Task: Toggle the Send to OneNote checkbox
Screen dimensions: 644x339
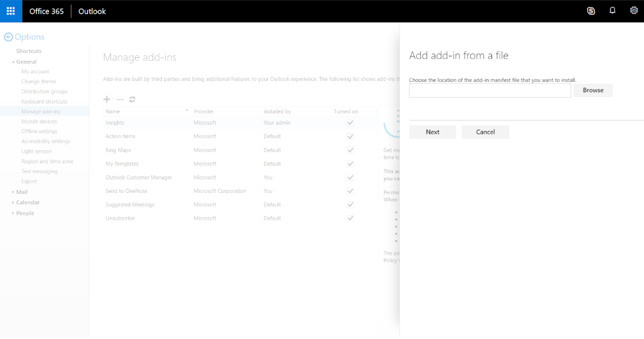Action: 350,191
